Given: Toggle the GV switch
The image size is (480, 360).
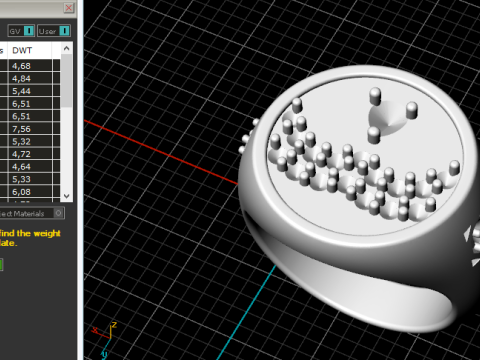Looking at the screenshot, I should click(x=21, y=31).
